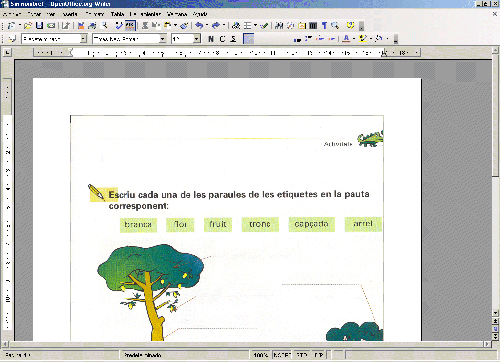Open the Editar menu
The width and height of the screenshot is (500, 362).
coord(34,14)
